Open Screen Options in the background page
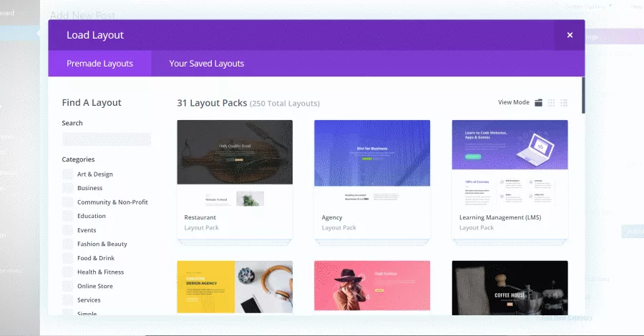The height and width of the screenshot is (336, 644). [588, 6]
